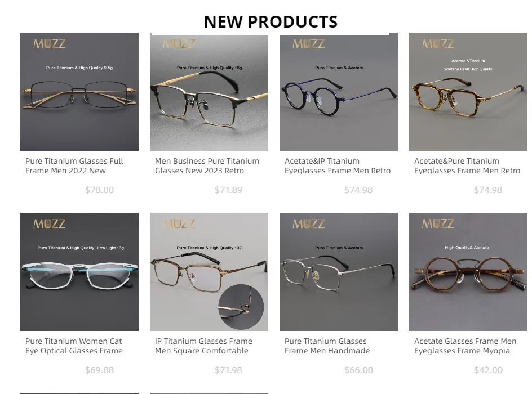View the tortoise Acetate&Pure Titanium frame image

coord(468,92)
